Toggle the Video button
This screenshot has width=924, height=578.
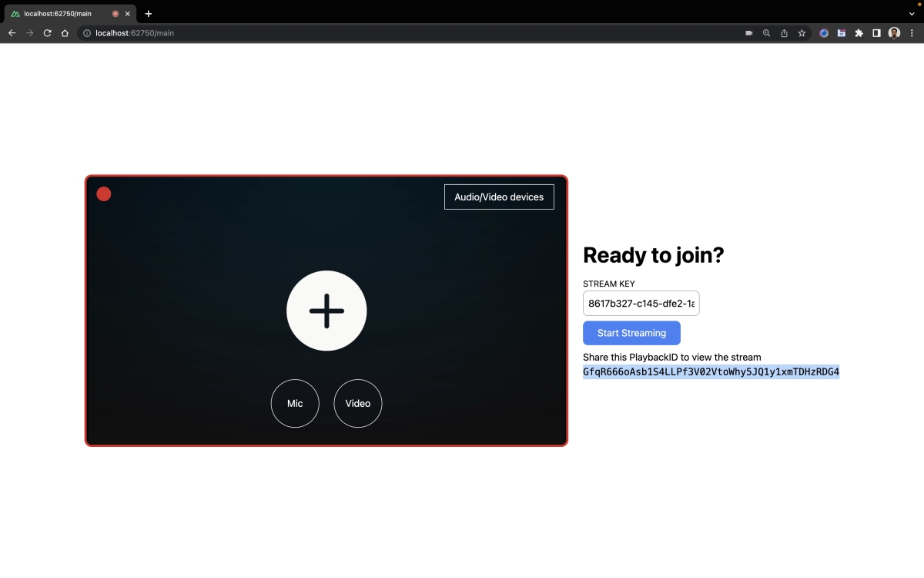pyautogui.click(x=358, y=403)
